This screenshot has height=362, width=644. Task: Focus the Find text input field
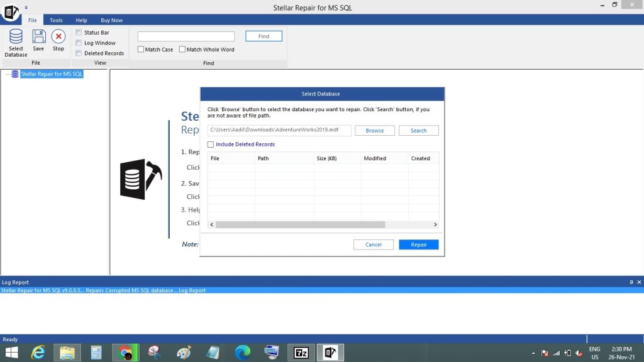click(x=186, y=36)
